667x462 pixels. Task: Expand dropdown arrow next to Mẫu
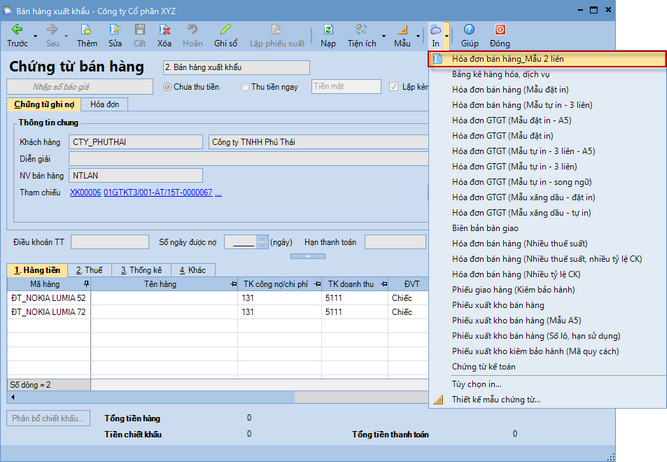418,37
